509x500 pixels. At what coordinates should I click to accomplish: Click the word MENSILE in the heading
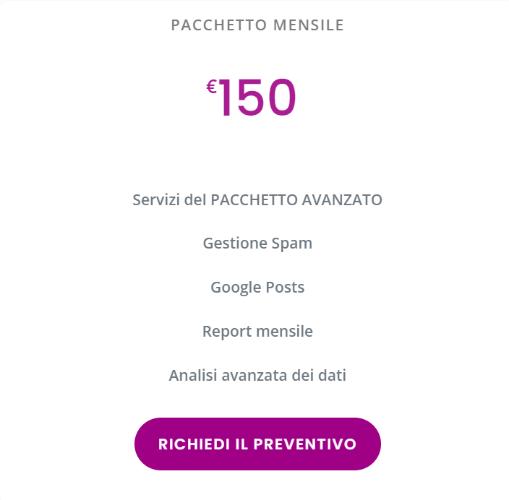[x=309, y=25]
